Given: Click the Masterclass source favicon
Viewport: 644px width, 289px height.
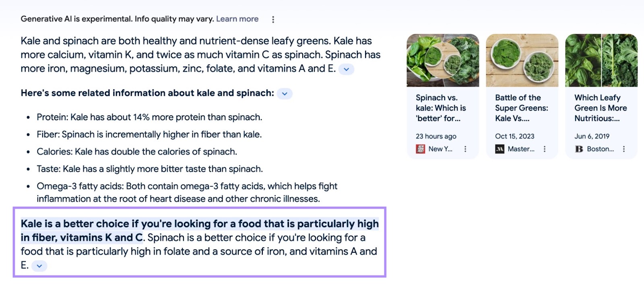Looking at the screenshot, I should click(499, 149).
